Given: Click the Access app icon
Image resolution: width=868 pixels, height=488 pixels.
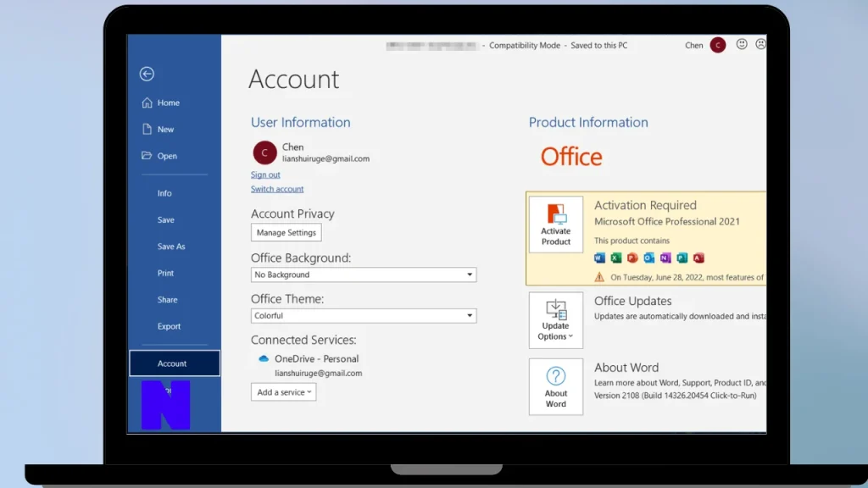Looking at the screenshot, I should (x=699, y=258).
